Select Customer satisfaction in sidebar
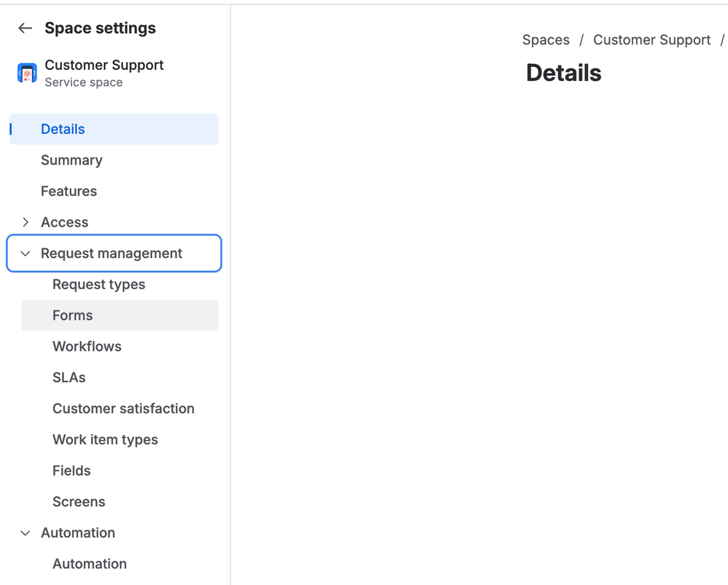The height and width of the screenshot is (585, 728). coord(123,409)
